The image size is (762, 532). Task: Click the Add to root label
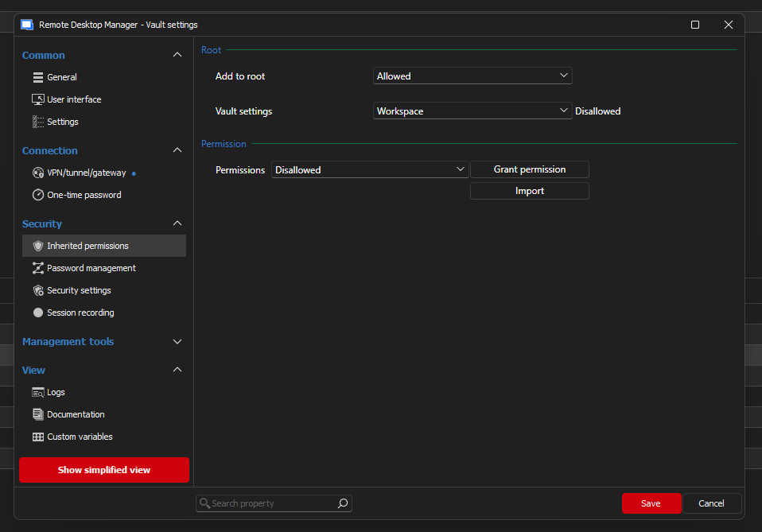[x=240, y=76]
